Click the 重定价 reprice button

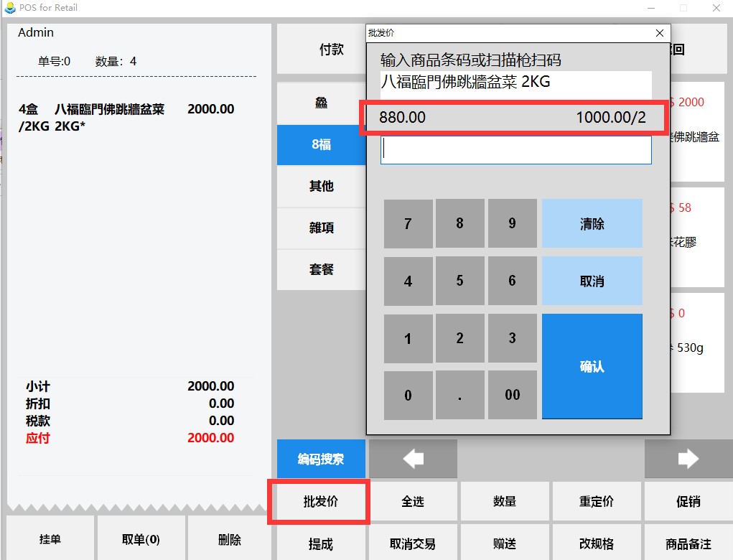pos(596,502)
